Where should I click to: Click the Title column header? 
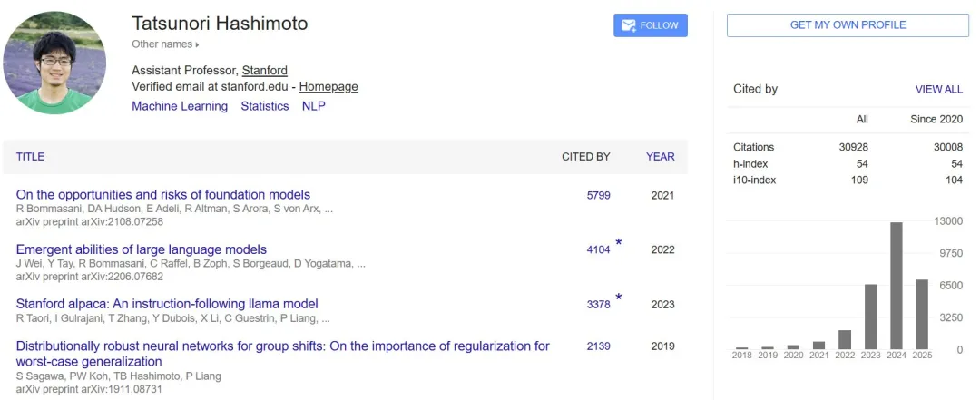pos(30,157)
